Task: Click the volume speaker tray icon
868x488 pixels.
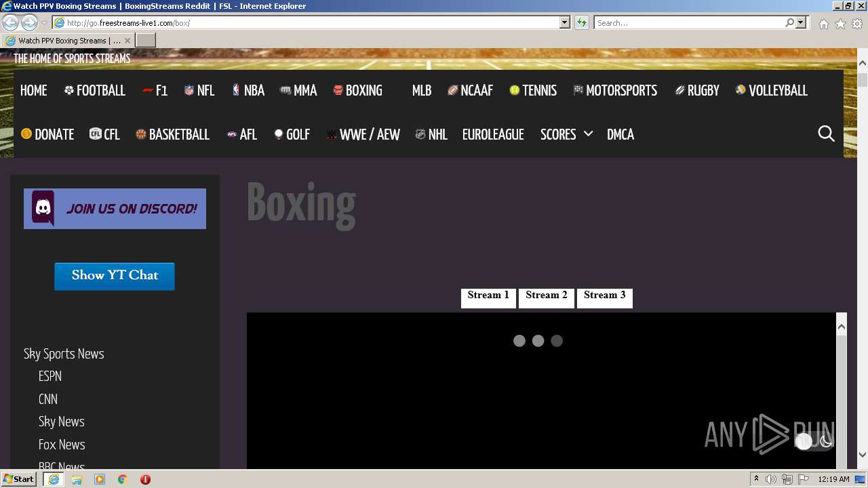Action: coord(771,479)
